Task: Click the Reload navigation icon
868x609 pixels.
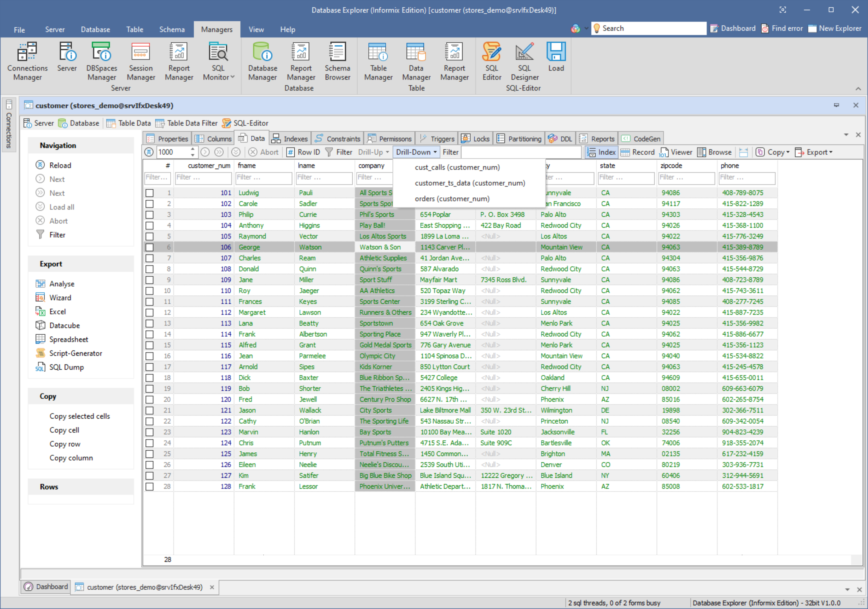Action: point(40,165)
